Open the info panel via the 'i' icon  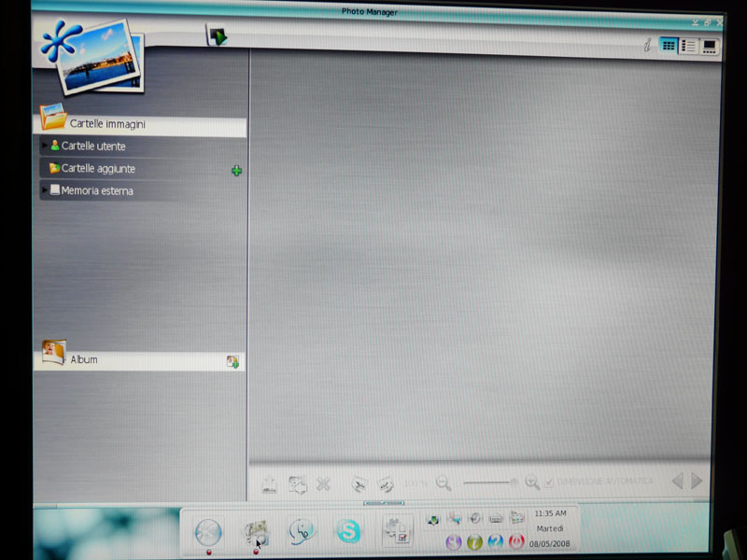[x=647, y=46]
